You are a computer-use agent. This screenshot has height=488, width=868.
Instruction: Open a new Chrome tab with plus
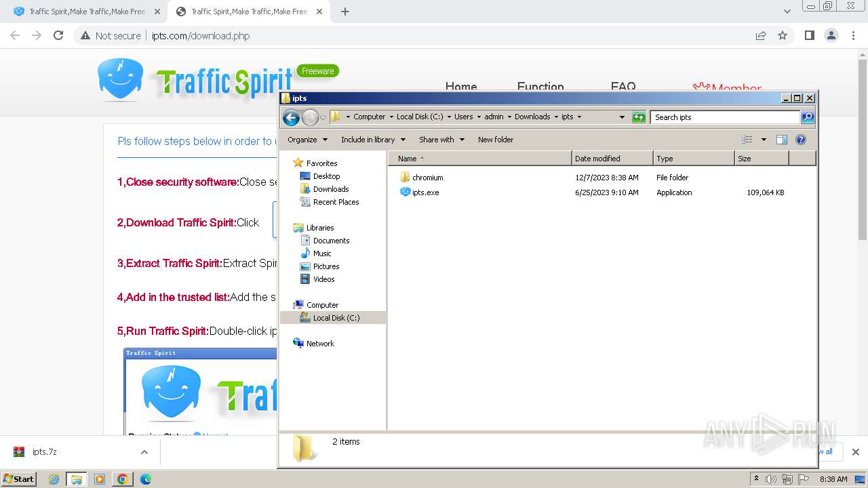(x=345, y=12)
